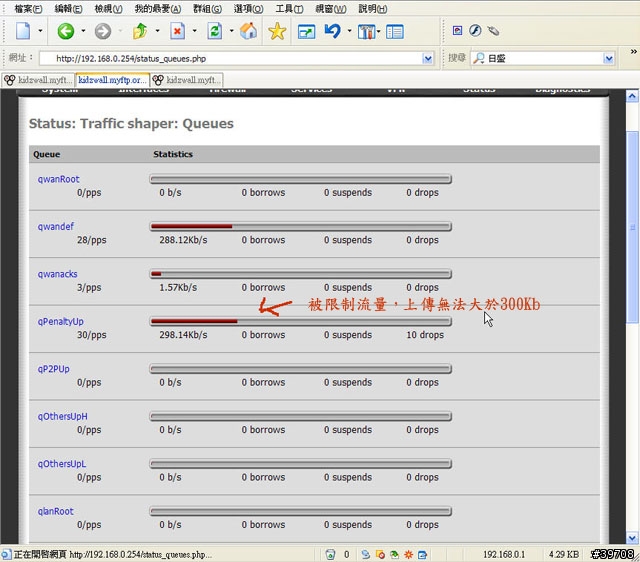Click the 288.12Kb/s value
This screenshot has height=562, width=640.
pyautogui.click(x=183, y=240)
